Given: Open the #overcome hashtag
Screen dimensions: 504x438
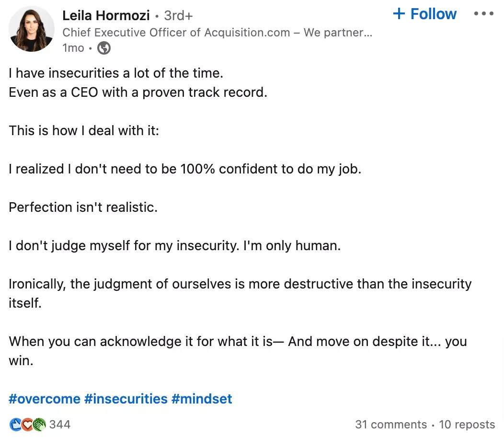Looking at the screenshot, I should (44, 399).
